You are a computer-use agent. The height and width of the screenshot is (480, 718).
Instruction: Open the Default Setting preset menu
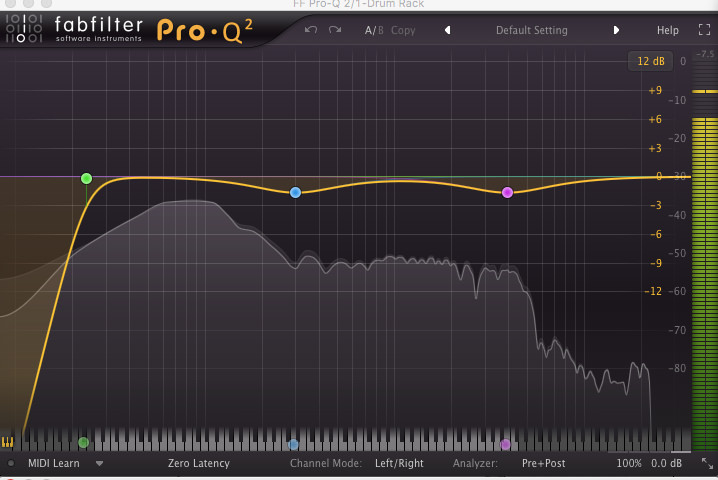coord(532,30)
